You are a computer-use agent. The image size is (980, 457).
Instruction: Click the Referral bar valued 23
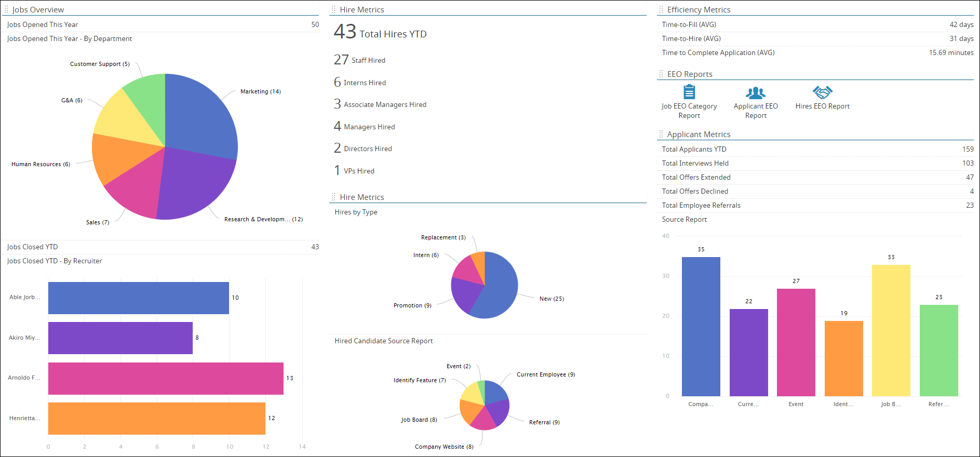point(938,351)
